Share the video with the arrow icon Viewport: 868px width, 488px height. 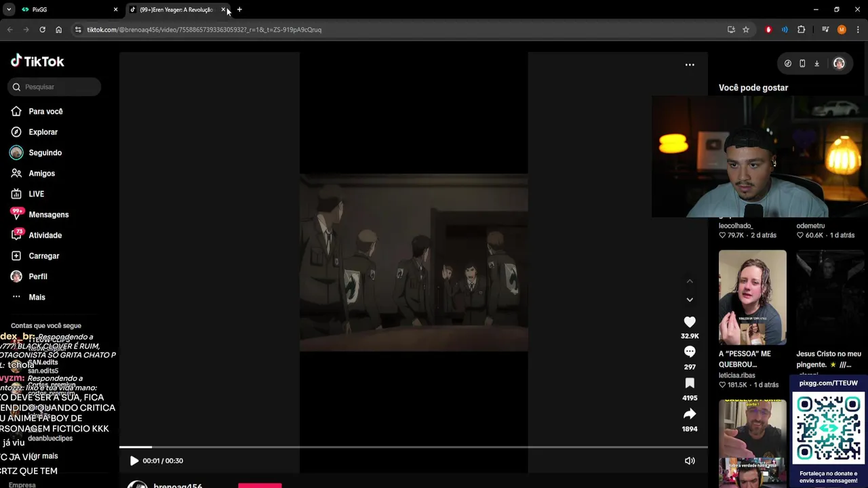[x=690, y=413]
